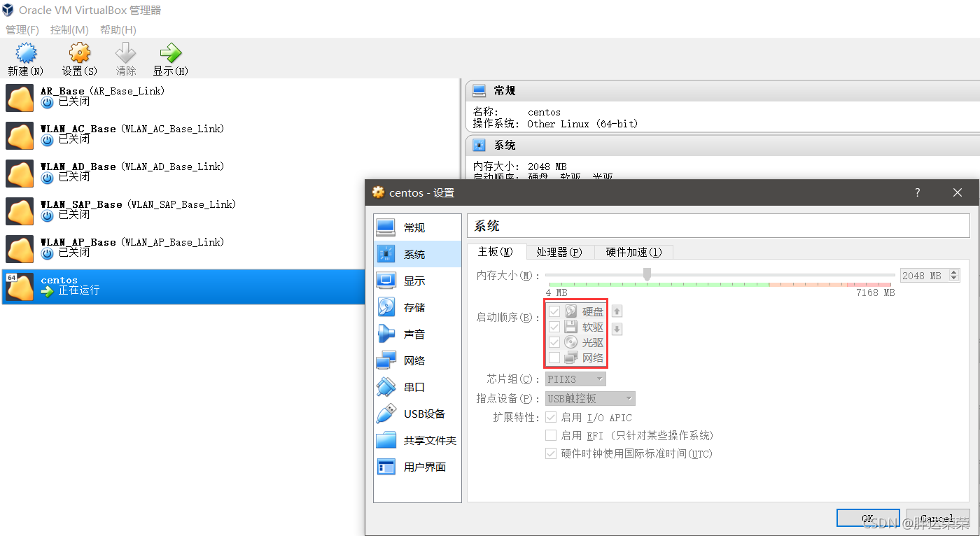Open 常规 general settings category
This screenshot has height=536, width=980.
(417, 227)
